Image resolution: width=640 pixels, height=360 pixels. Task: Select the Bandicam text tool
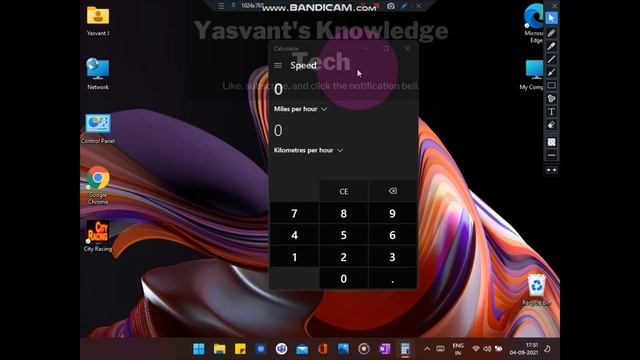[551, 111]
